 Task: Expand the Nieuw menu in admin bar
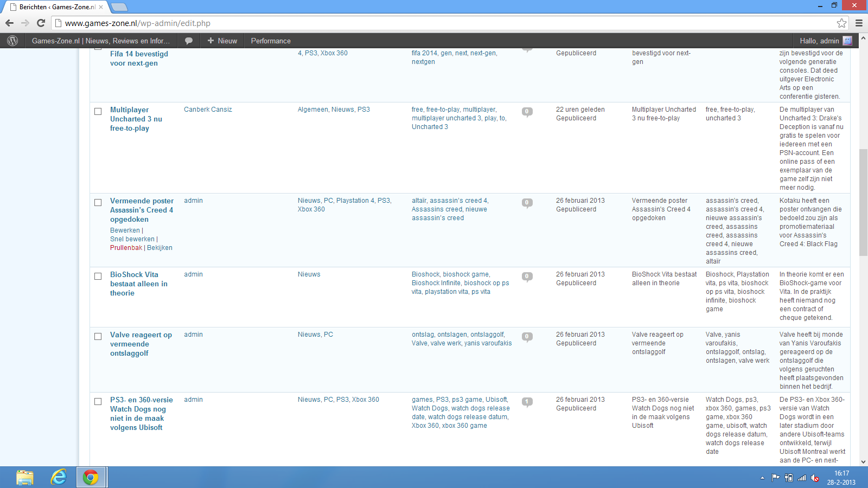[222, 41]
